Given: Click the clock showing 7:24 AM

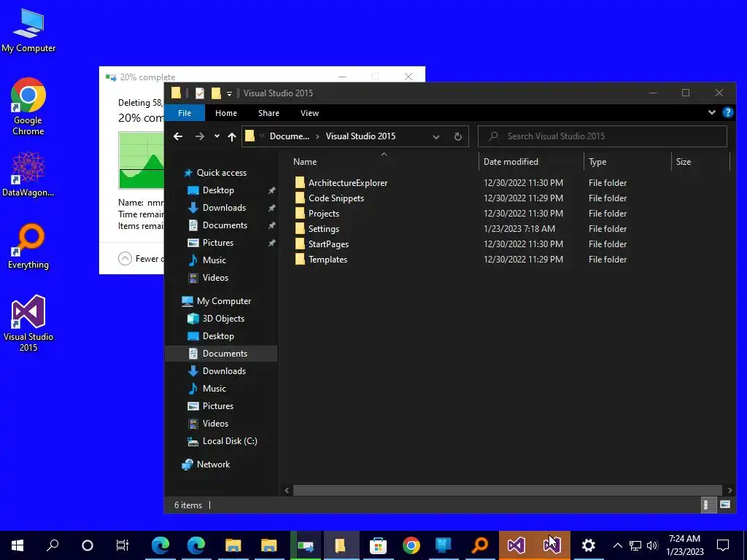Looking at the screenshot, I should tap(684, 539).
